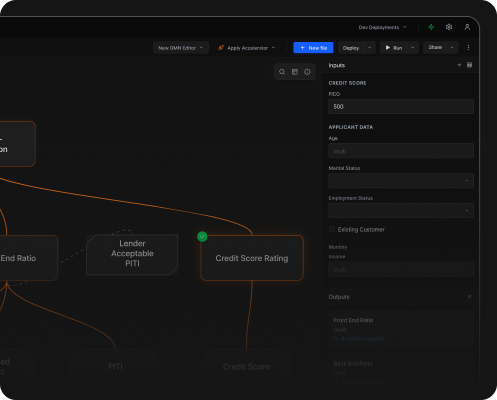
Task: Click the Apply Accelerator rocket icon
Action: [x=221, y=48]
